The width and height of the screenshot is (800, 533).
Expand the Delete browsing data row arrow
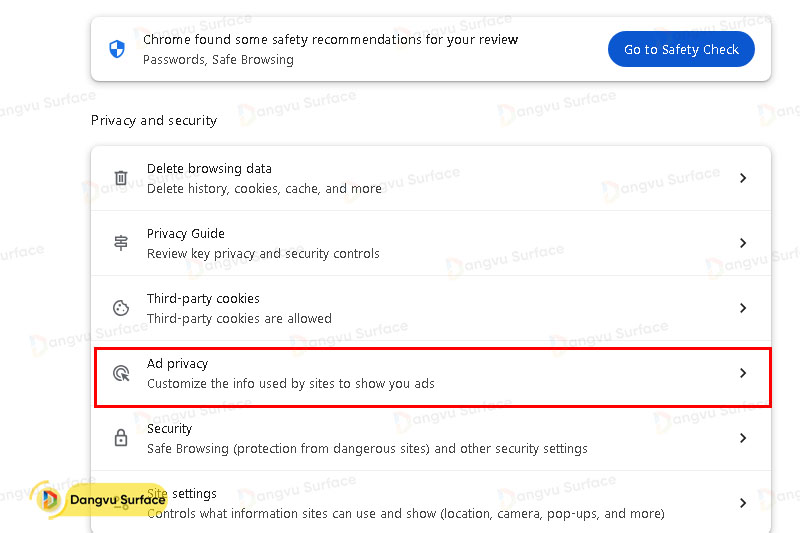(x=743, y=178)
